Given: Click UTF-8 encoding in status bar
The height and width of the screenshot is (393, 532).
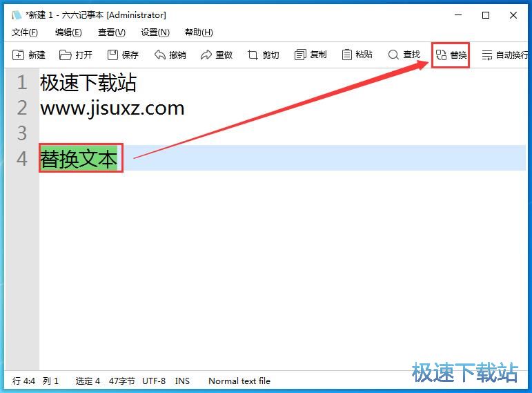Looking at the screenshot, I should [154, 381].
